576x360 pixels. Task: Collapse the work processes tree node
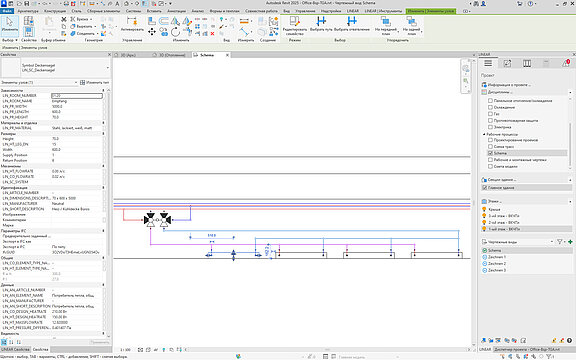click(484, 134)
